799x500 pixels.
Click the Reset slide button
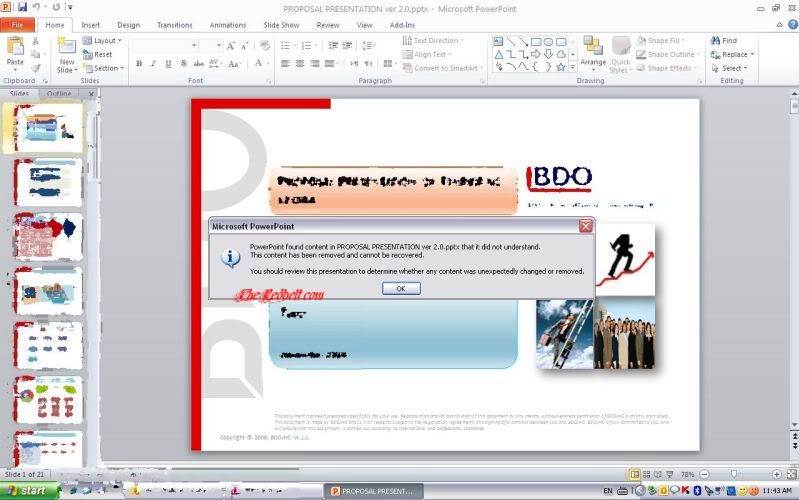coord(97,54)
